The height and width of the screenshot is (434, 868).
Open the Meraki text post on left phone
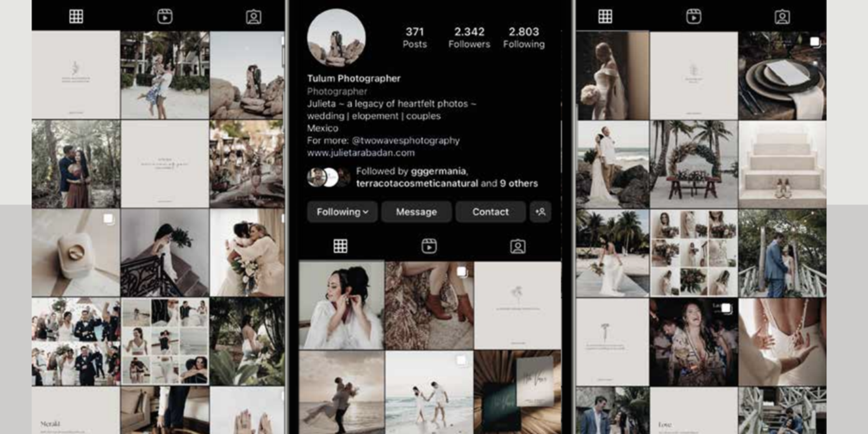coord(76,411)
